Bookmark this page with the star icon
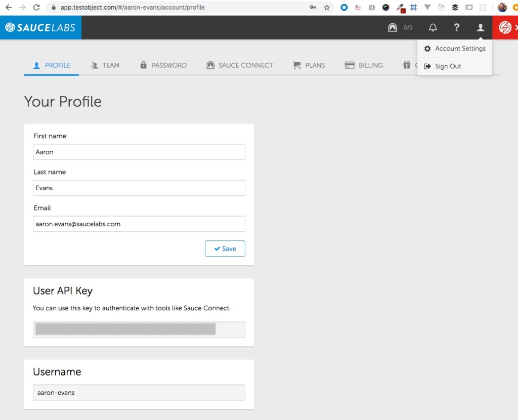518x420 pixels. coord(327,8)
